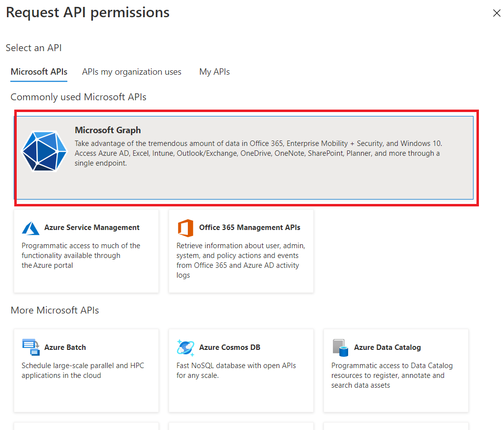This screenshot has height=430, width=504.
Task: Pick the Office 365 Management APIs title
Action: pyautogui.click(x=250, y=228)
